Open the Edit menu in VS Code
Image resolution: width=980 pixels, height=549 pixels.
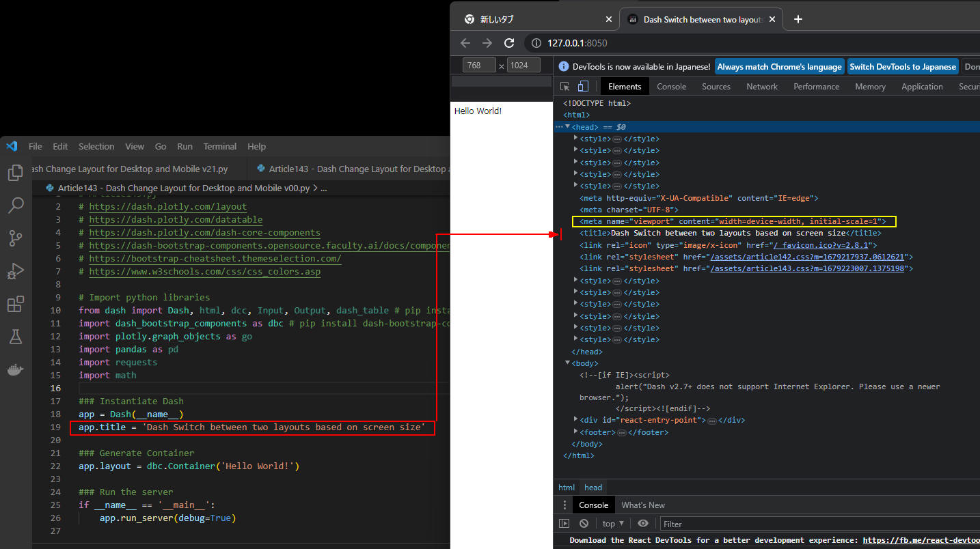[60, 146]
